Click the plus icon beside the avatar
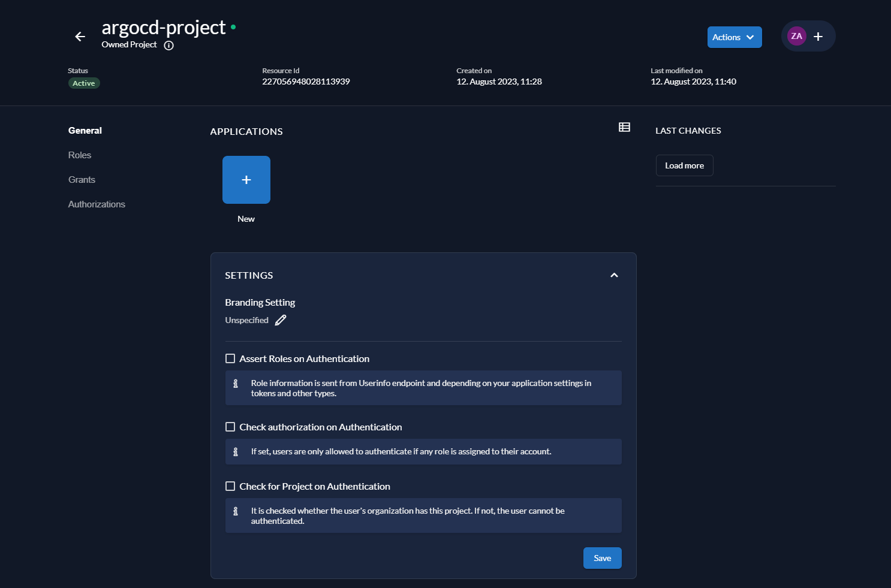891x588 pixels. point(818,36)
